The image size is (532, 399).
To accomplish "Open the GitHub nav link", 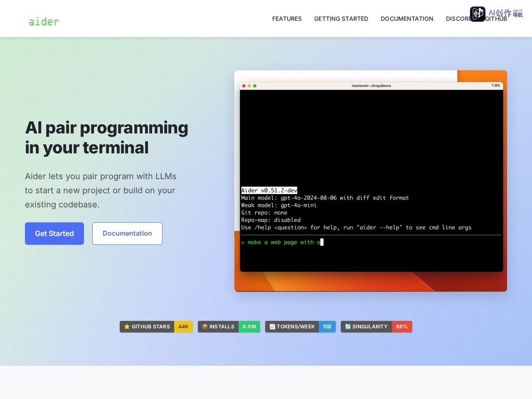I will click(x=496, y=19).
